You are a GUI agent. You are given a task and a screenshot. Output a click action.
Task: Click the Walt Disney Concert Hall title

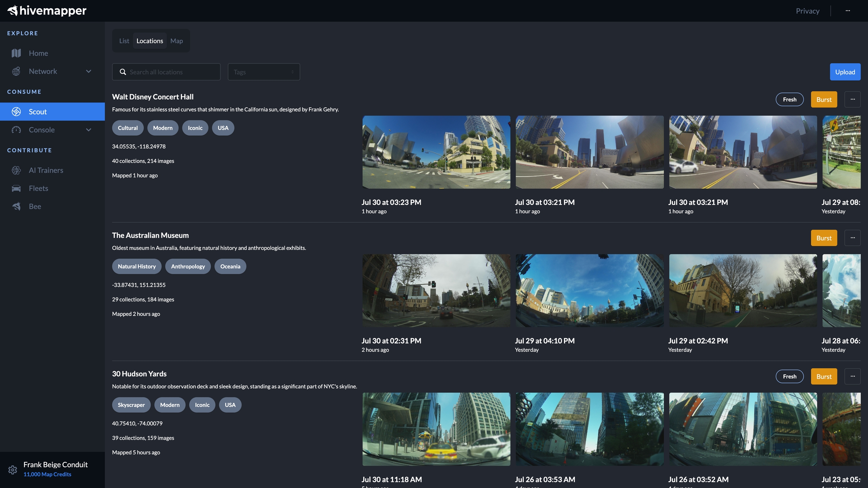tap(153, 97)
